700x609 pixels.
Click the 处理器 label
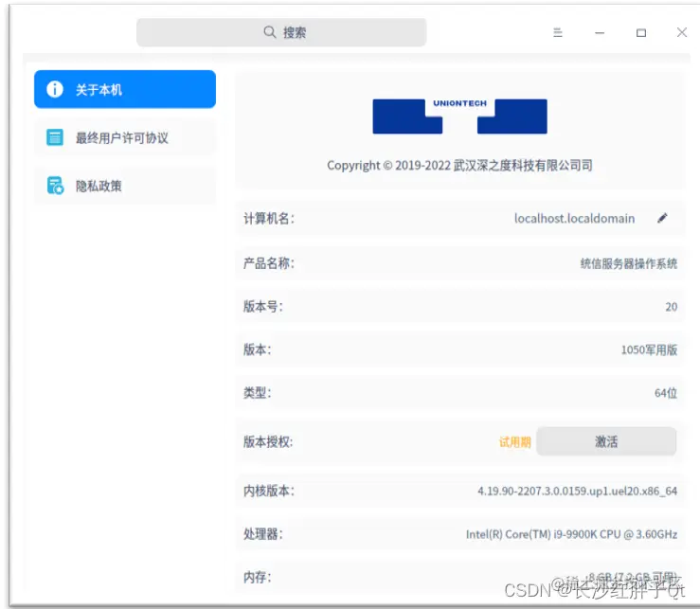coord(263,533)
